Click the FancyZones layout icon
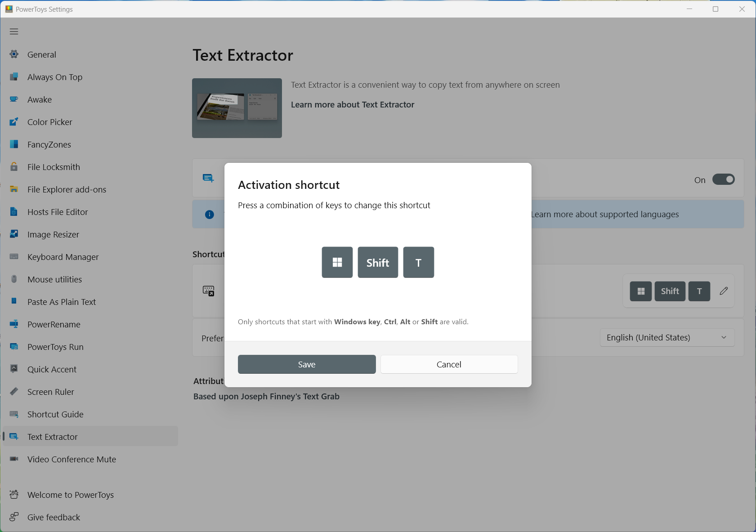This screenshot has height=532, width=756. (x=14, y=144)
